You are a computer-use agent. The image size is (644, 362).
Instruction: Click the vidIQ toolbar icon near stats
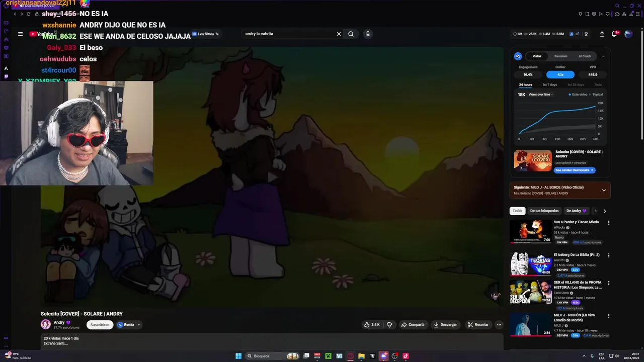pos(571,34)
